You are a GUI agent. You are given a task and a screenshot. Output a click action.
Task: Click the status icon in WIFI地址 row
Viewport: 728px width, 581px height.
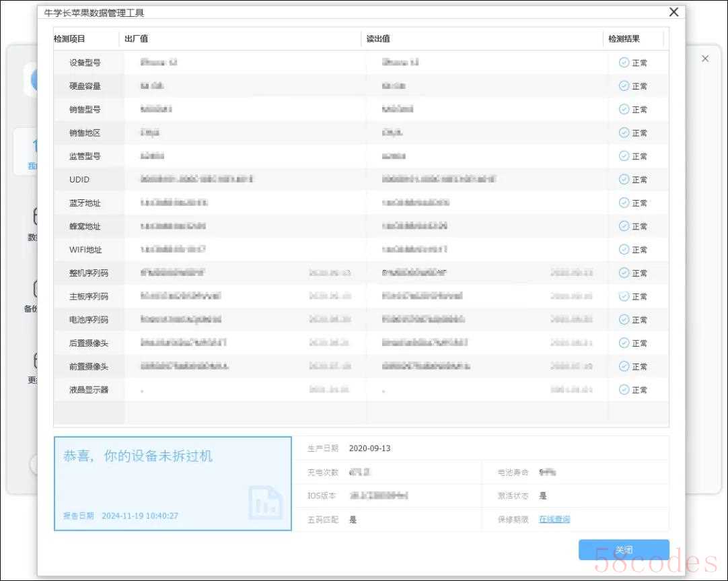coord(624,250)
